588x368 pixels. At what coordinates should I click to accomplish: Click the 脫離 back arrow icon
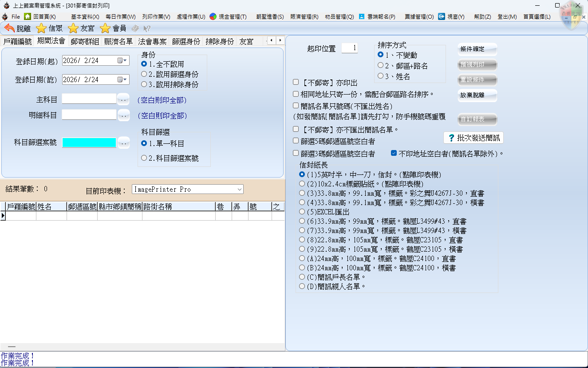pyautogui.click(x=9, y=28)
